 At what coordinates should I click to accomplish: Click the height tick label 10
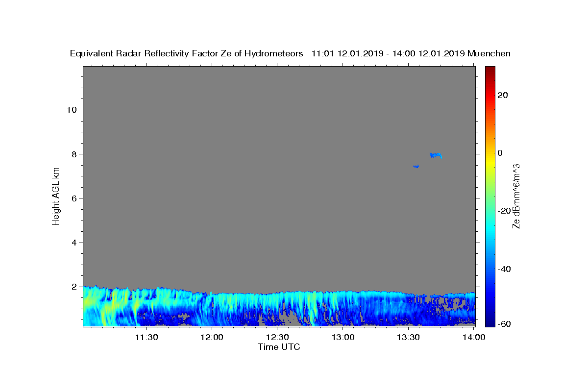[x=72, y=110]
